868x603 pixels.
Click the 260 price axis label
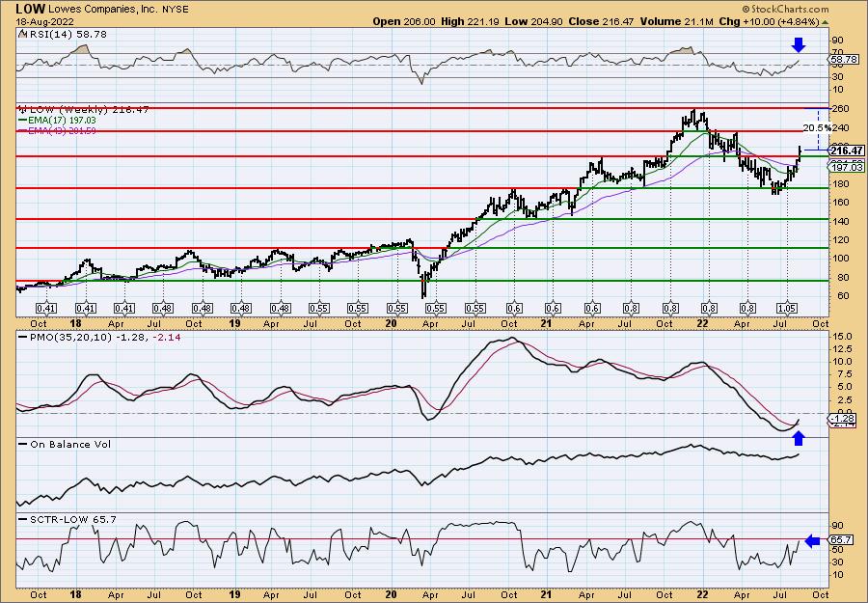click(x=841, y=109)
